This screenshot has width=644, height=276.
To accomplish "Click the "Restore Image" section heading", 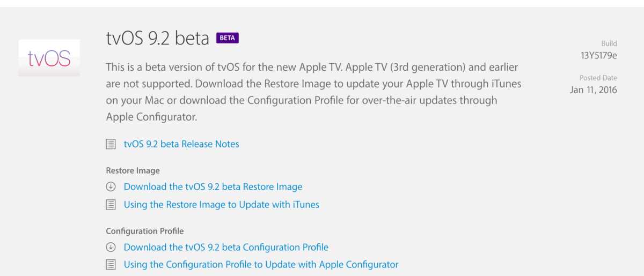I will click(x=133, y=170).
